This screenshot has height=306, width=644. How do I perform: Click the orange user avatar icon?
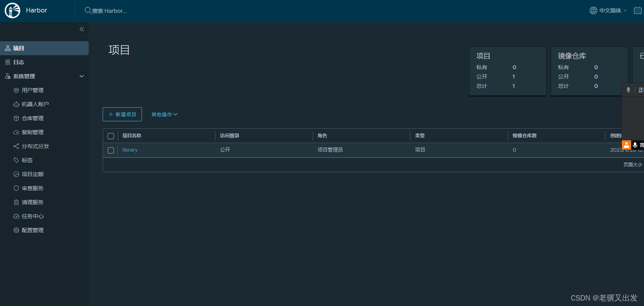tap(626, 145)
